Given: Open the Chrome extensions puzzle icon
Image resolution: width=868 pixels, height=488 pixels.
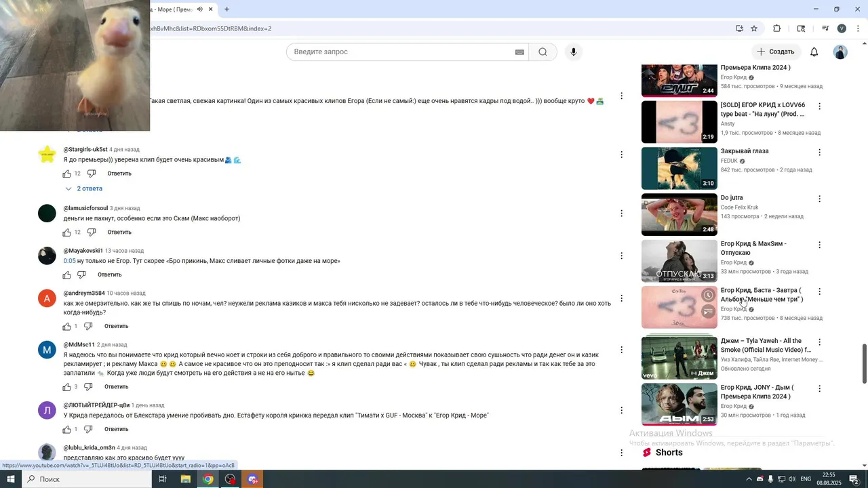Looking at the screenshot, I should (x=777, y=28).
